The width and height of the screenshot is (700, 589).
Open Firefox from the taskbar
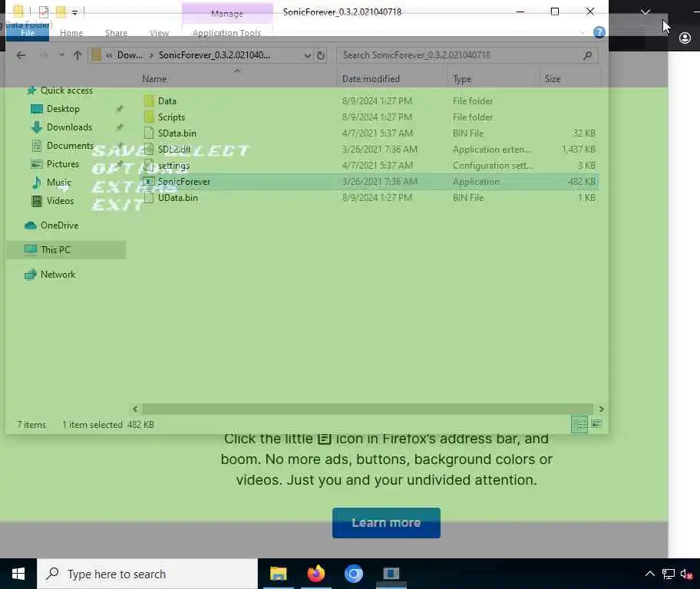(316, 574)
